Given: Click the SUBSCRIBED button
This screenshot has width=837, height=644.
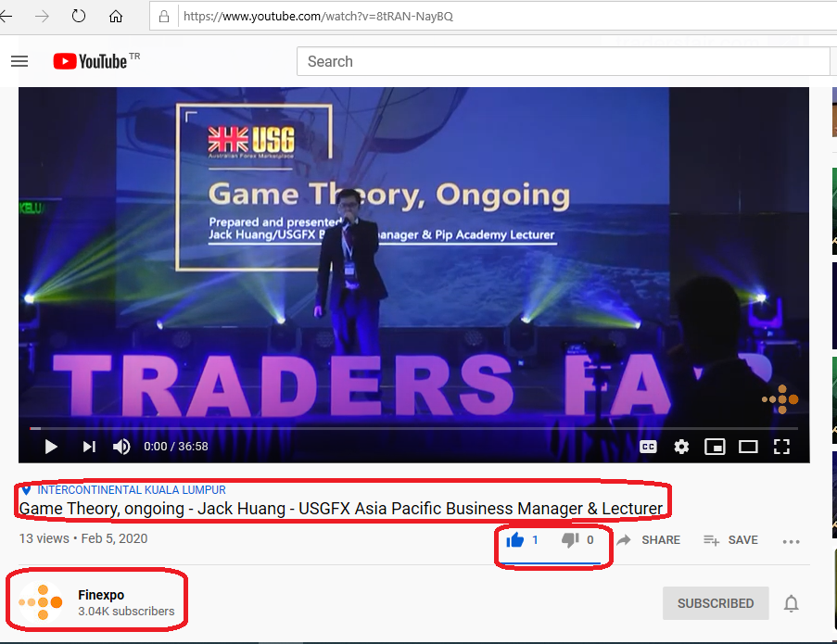Looking at the screenshot, I should 716,603.
